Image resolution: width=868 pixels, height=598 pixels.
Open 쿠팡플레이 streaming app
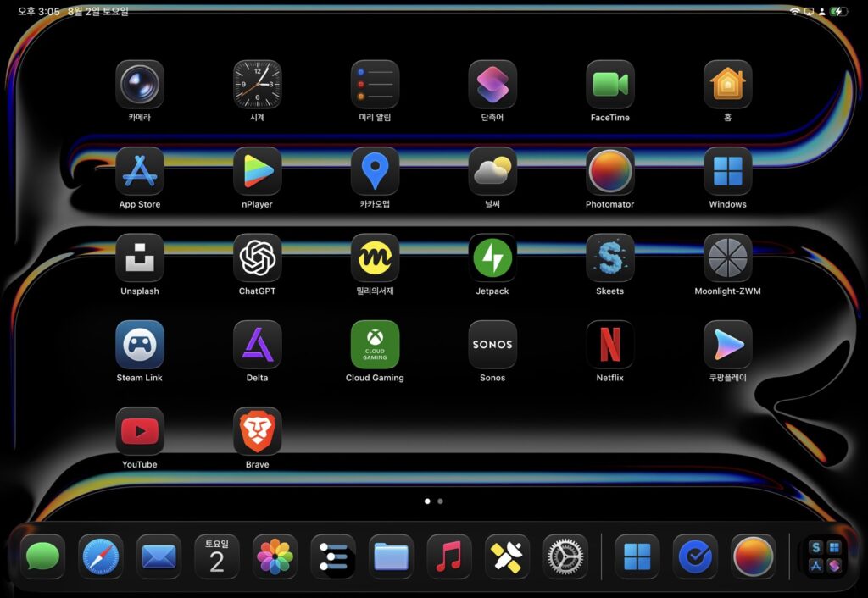click(728, 344)
